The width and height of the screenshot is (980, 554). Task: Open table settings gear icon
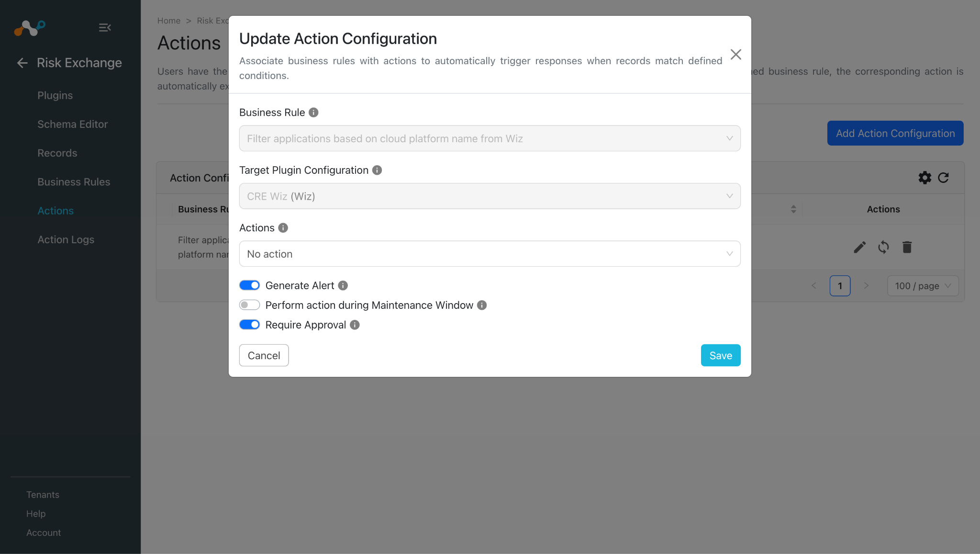click(924, 178)
